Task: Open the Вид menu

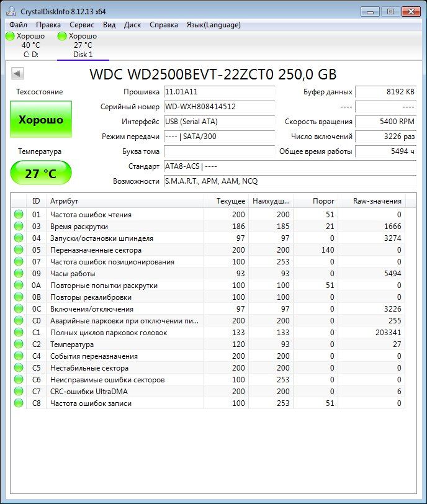Action: coord(109,25)
